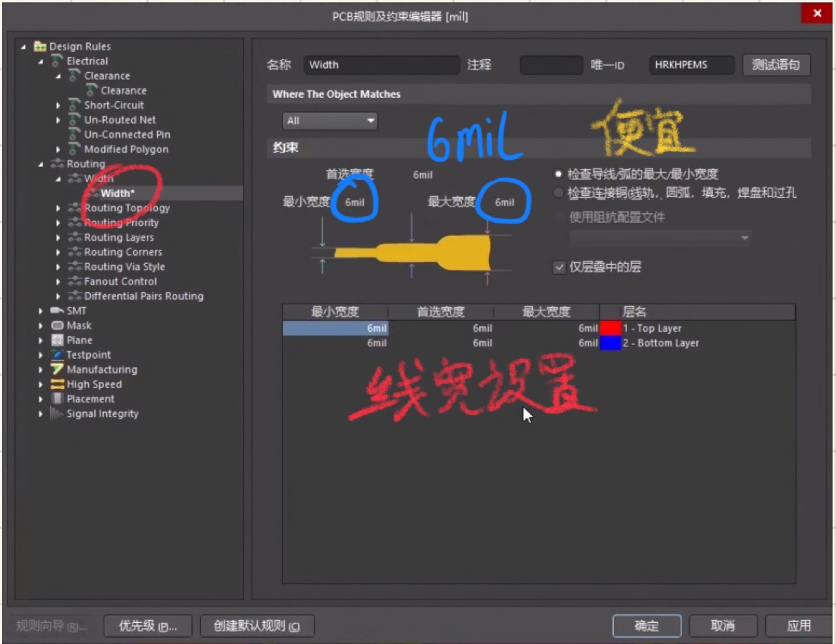836x644 pixels.
Task: Click the Signal Integrity rules icon
Action: (55, 414)
